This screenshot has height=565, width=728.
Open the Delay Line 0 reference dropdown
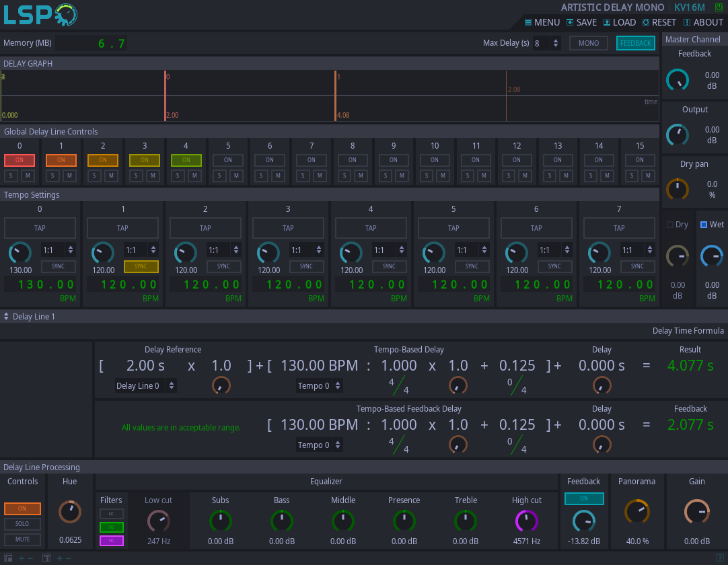tap(145, 386)
